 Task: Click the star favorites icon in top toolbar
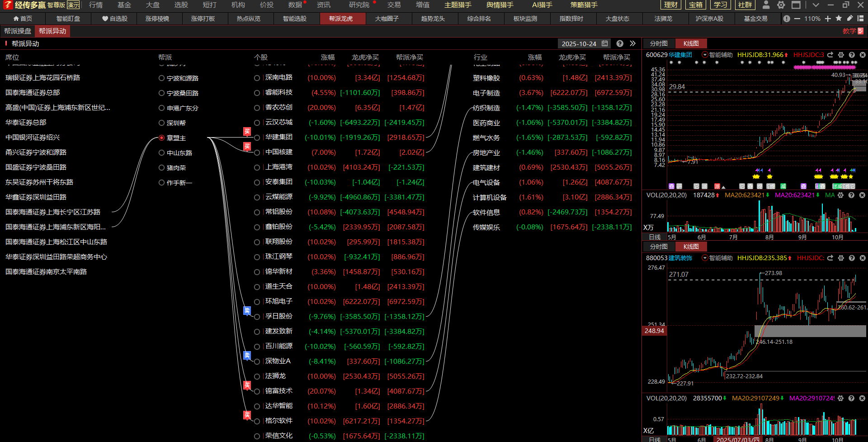pyautogui.click(x=839, y=19)
